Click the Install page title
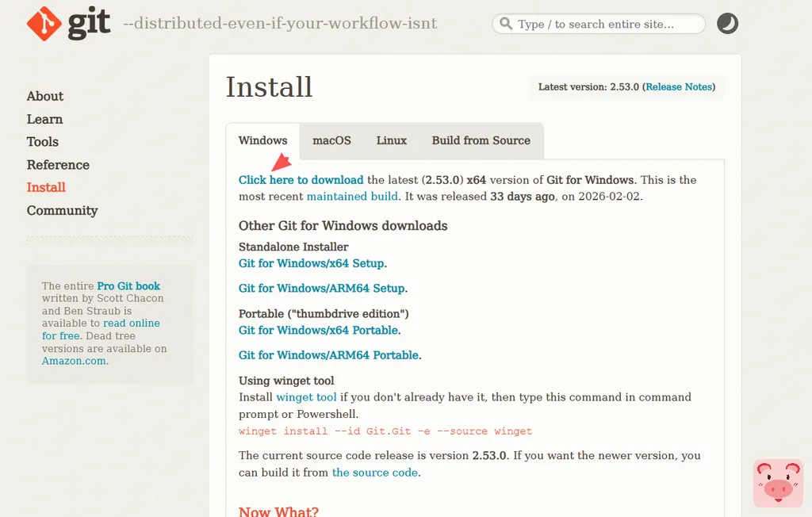The width and height of the screenshot is (812, 517). coord(270,87)
